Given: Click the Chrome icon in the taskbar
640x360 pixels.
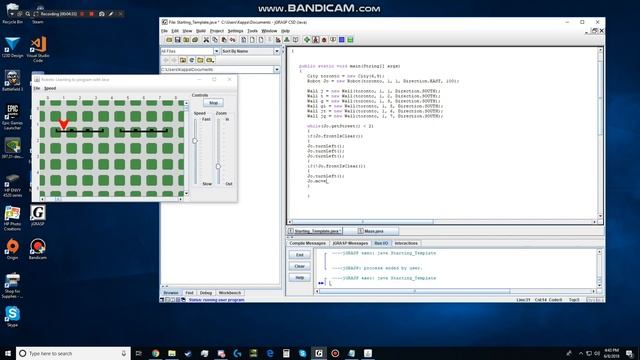Looking at the screenshot, I should coord(156,353).
